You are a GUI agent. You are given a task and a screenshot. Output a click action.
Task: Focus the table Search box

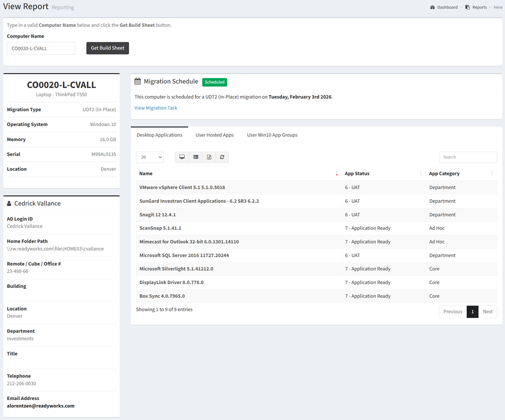pyautogui.click(x=468, y=157)
